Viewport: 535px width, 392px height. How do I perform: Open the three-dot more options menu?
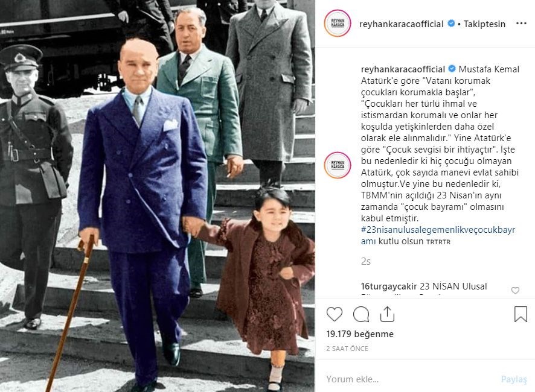[521, 24]
